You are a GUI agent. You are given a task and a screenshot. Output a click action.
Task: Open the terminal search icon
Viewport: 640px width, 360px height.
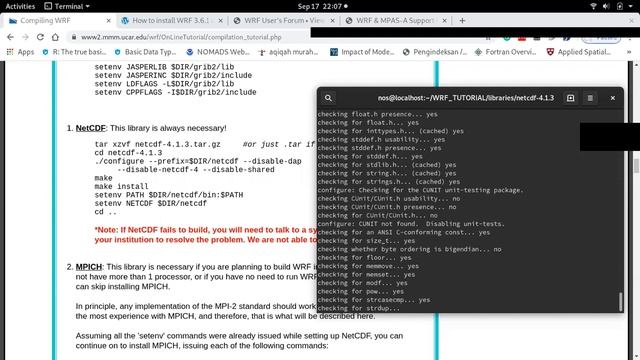point(328,98)
